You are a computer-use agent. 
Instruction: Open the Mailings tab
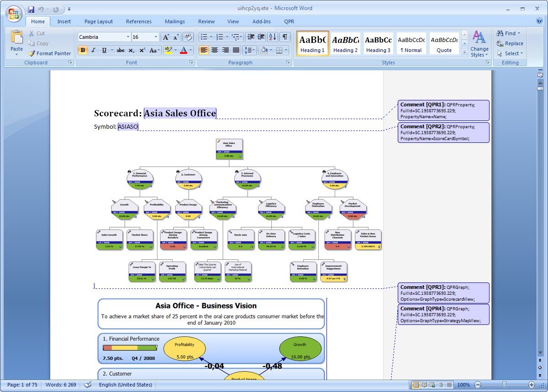pos(175,21)
